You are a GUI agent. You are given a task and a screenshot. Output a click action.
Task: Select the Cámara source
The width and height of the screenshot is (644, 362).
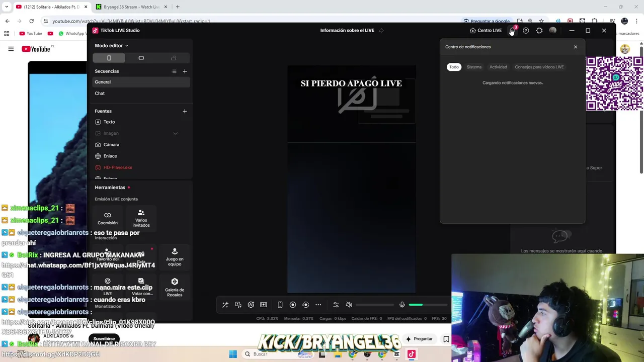click(x=141, y=145)
